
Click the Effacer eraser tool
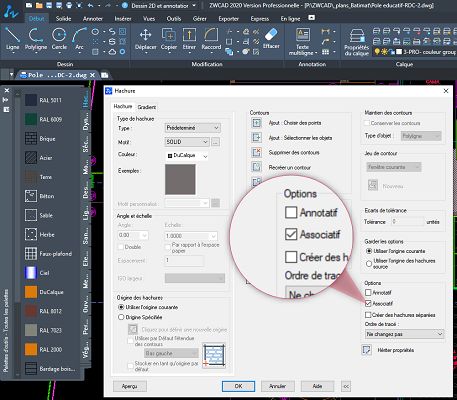click(271, 38)
